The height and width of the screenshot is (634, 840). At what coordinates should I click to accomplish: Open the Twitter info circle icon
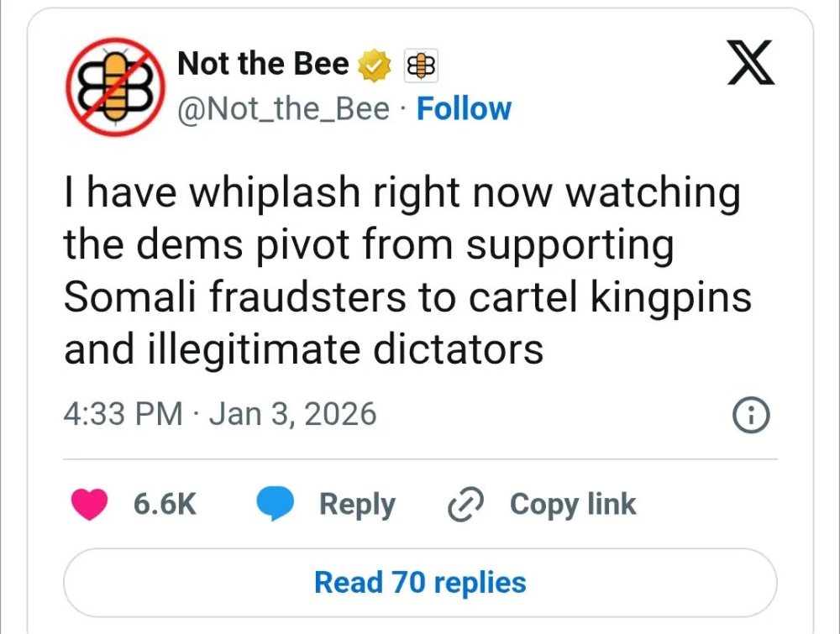click(751, 415)
